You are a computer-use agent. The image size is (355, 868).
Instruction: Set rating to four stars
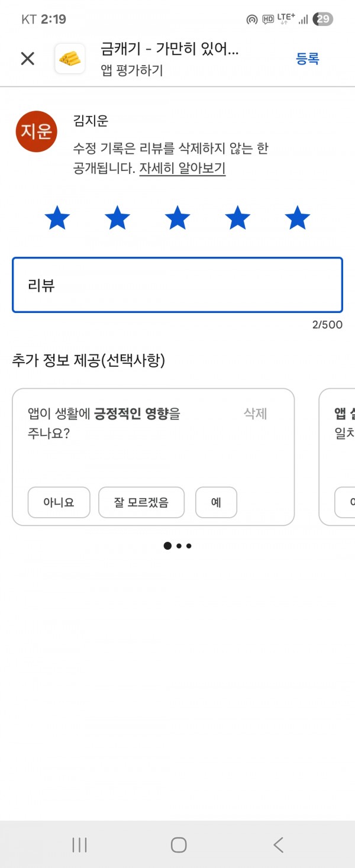click(x=237, y=218)
